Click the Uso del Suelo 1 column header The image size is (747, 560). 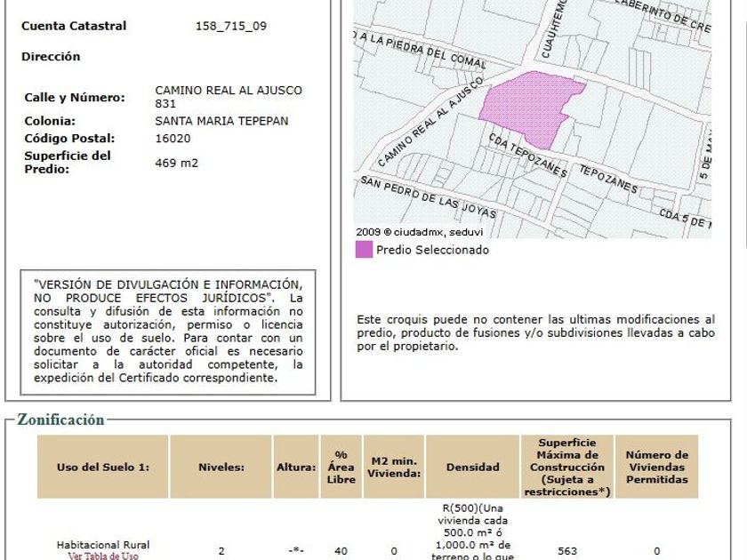coord(103,467)
